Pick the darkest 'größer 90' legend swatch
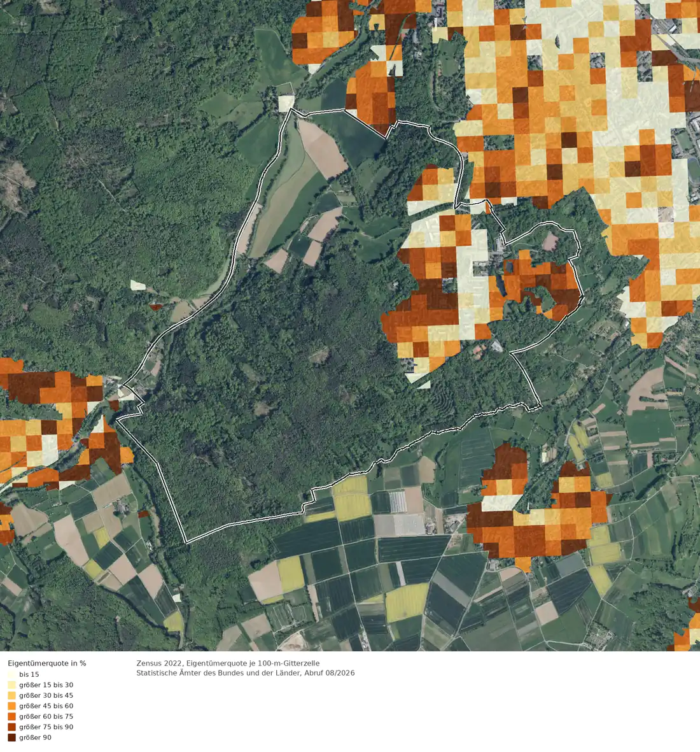700x752 pixels. click(x=11, y=737)
